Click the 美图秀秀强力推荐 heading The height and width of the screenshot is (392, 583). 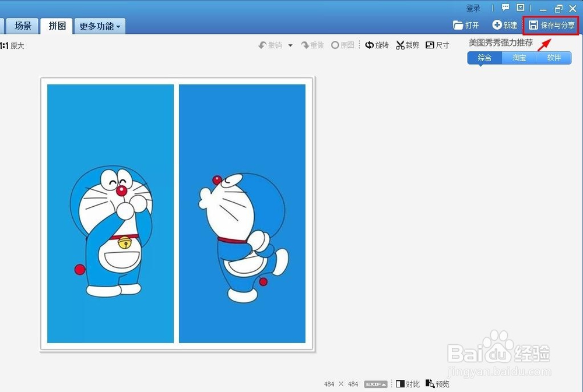point(500,43)
